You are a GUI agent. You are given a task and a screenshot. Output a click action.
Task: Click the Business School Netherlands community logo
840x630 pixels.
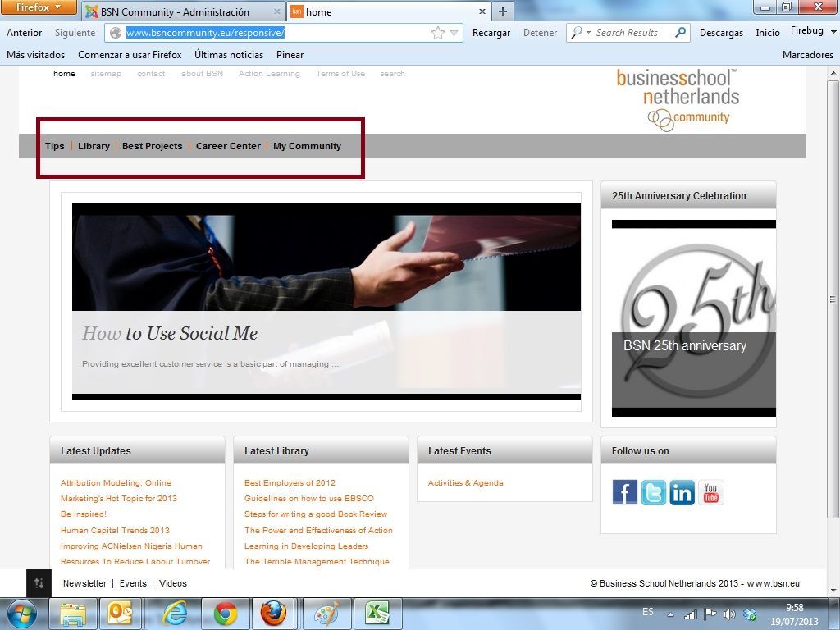point(678,99)
